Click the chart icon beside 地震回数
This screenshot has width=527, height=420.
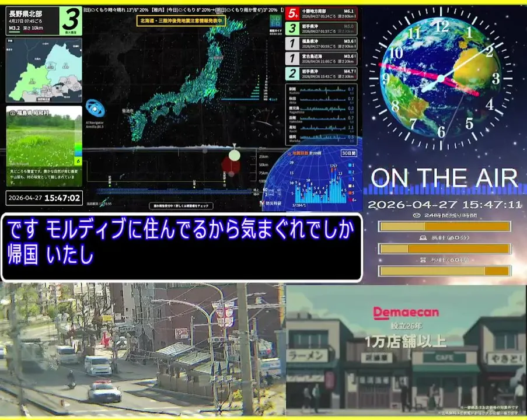289,153
